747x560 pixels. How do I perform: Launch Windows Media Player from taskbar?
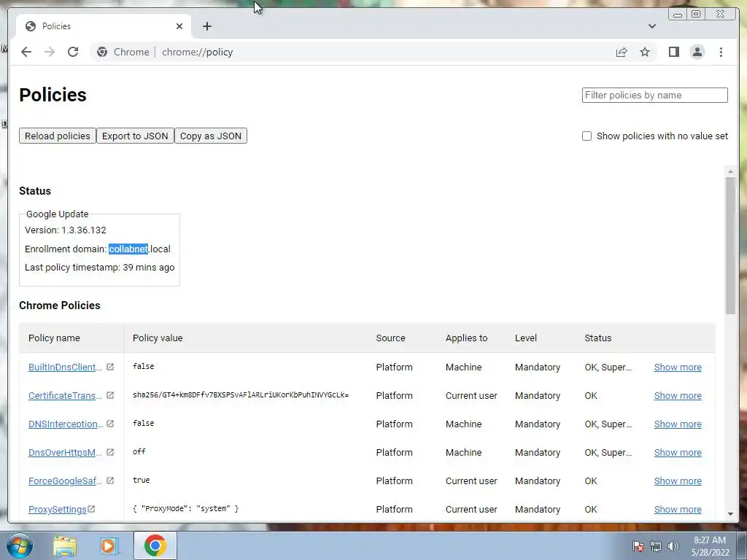[x=108, y=545]
